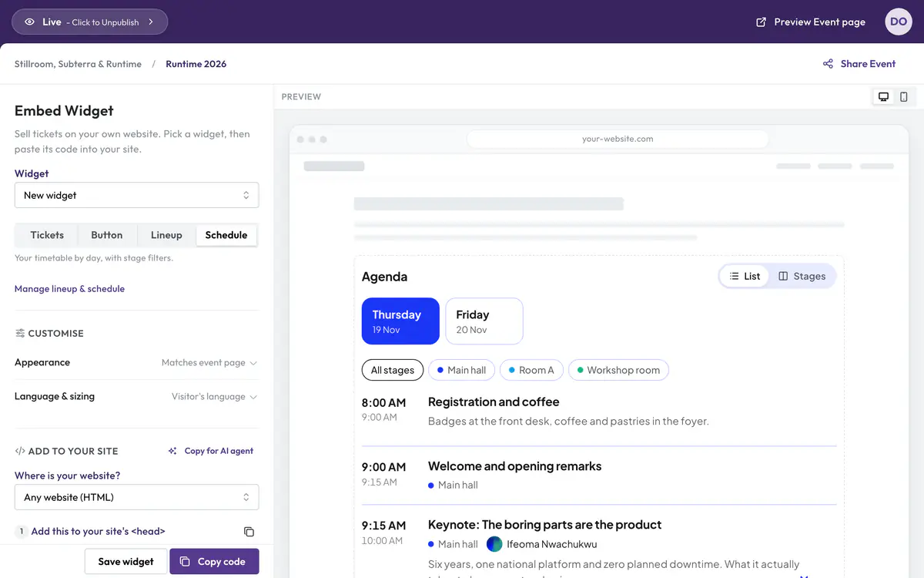Screen dimensions: 924x578
Task: Switch agenda to List view
Action: (x=745, y=276)
